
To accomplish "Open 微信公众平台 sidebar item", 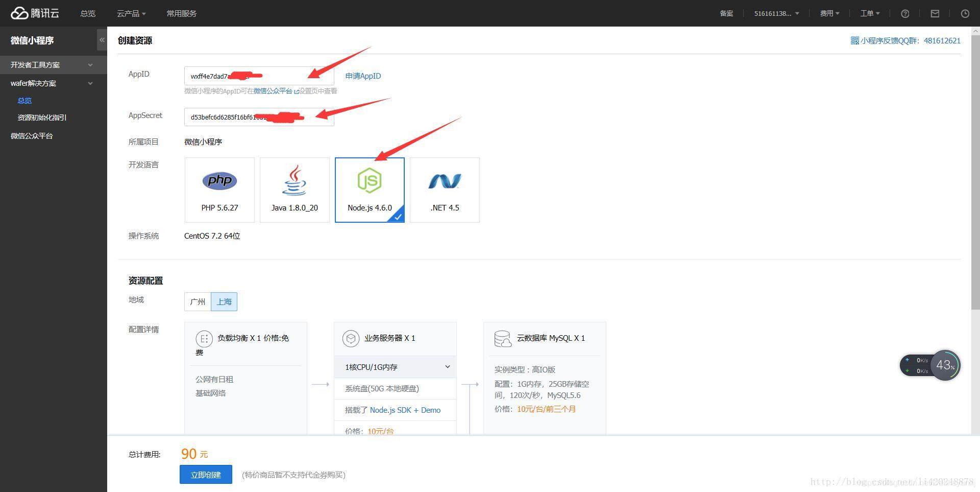I will (x=32, y=136).
